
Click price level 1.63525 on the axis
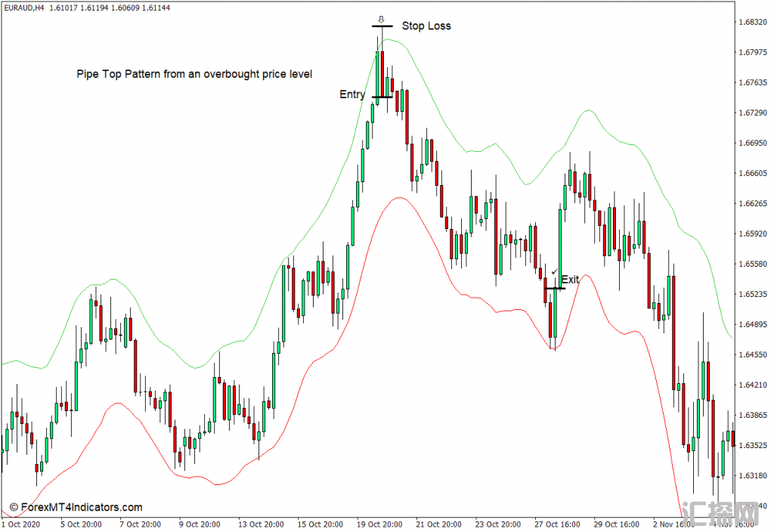point(753,445)
